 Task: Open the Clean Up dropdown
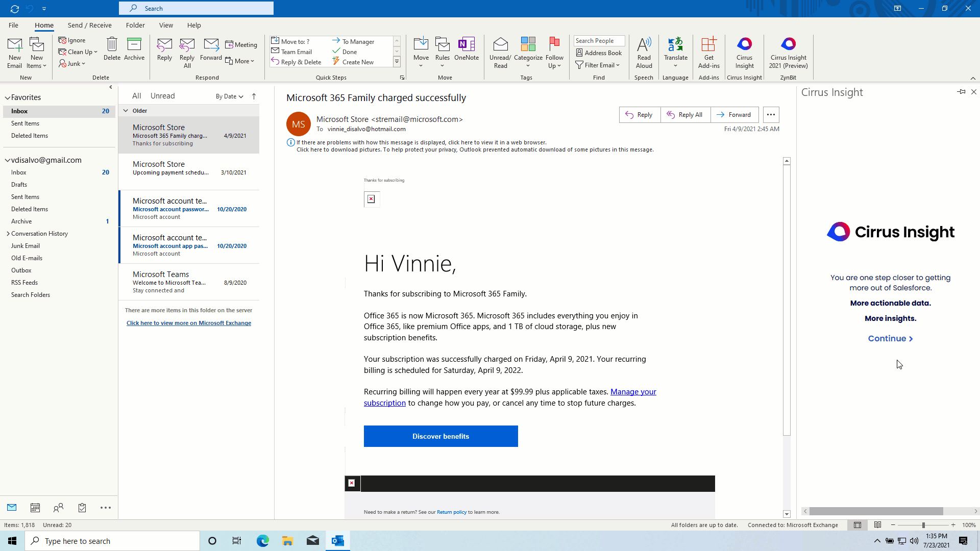pyautogui.click(x=78, y=52)
